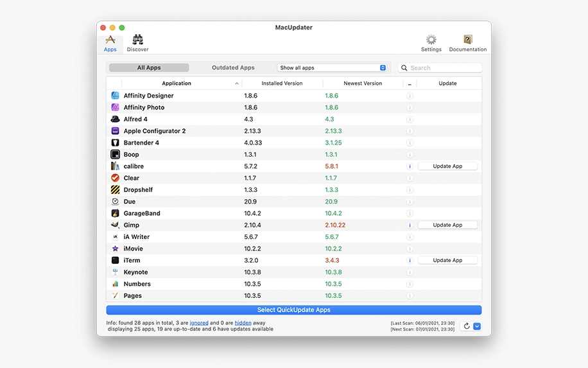Open the Discover binoculars tab
The height and width of the screenshot is (368, 588).
click(137, 44)
